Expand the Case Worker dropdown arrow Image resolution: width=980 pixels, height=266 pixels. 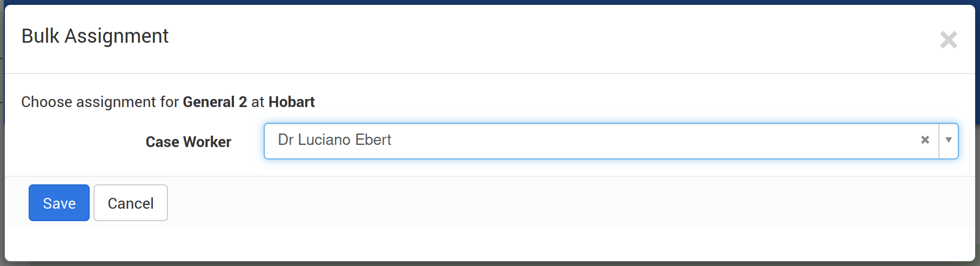click(948, 141)
